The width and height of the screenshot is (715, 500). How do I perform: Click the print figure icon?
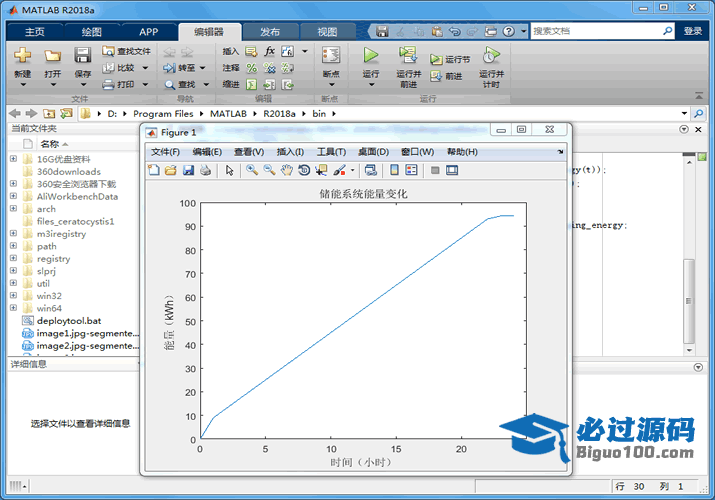[x=205, y=170]
